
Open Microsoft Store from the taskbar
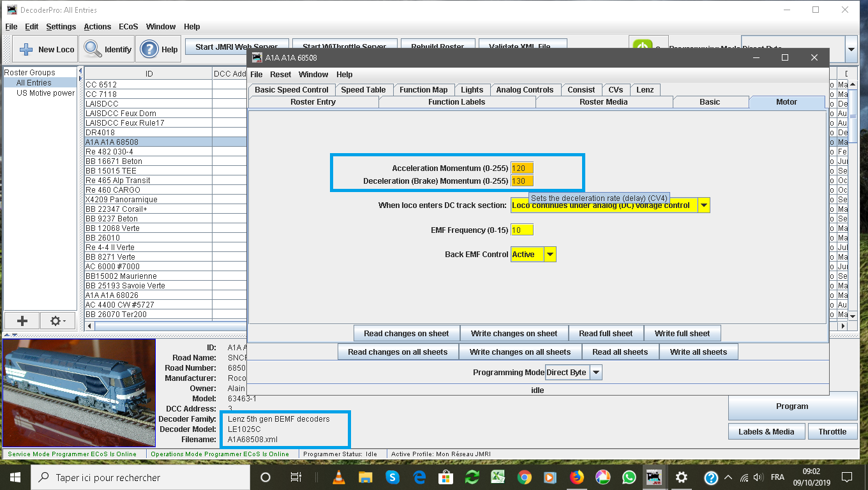pyautogui.click(x=445, y=477)
